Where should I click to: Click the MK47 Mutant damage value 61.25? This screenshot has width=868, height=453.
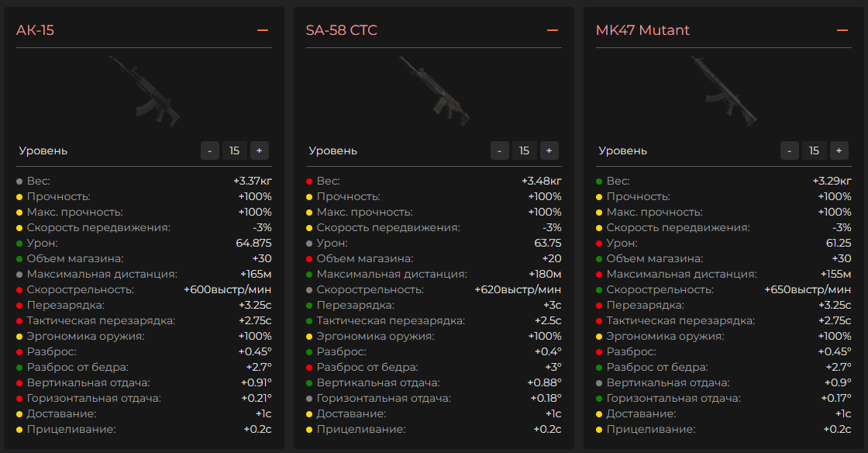click(839, 243)
